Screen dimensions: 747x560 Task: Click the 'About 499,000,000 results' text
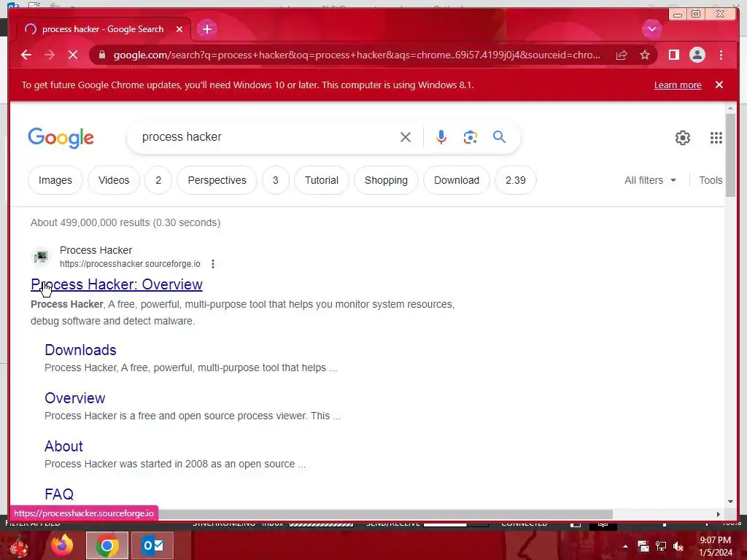click(x=125, y=223)
